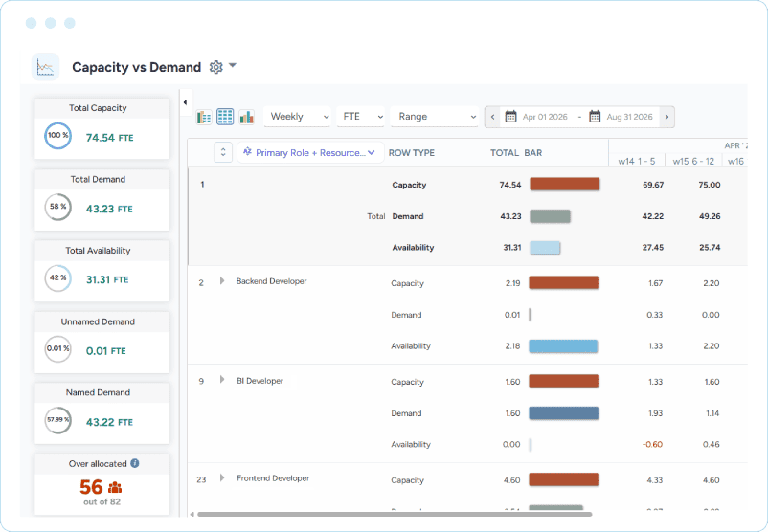Click the 49.26 demand cell for w15
This screenshot has height=532, width=768.
click(x=710, y=216)
